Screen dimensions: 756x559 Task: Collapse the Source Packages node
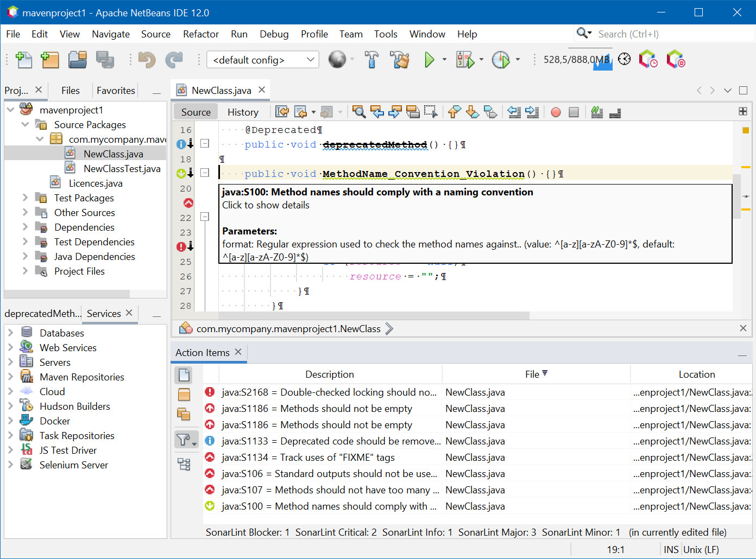tap(25, 124)
